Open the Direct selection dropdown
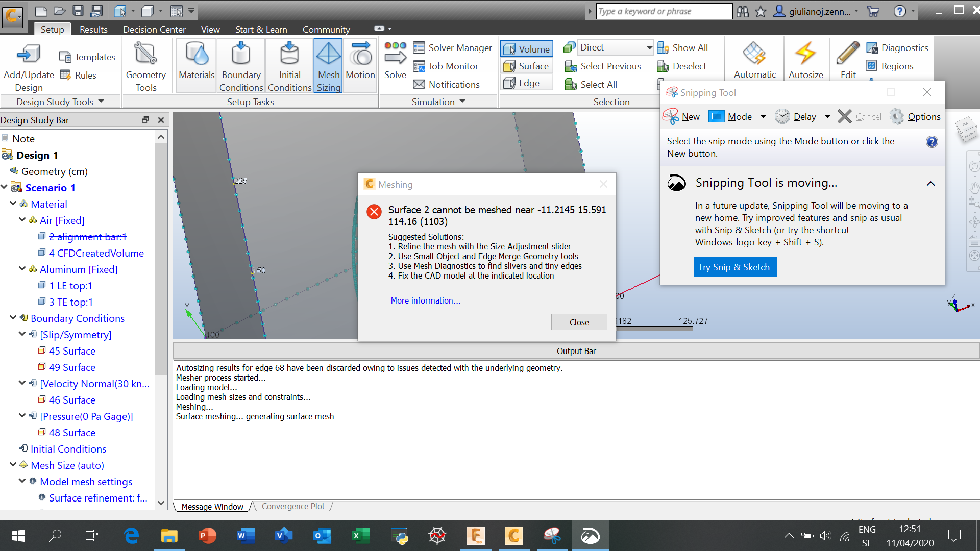 click(648, 47)
